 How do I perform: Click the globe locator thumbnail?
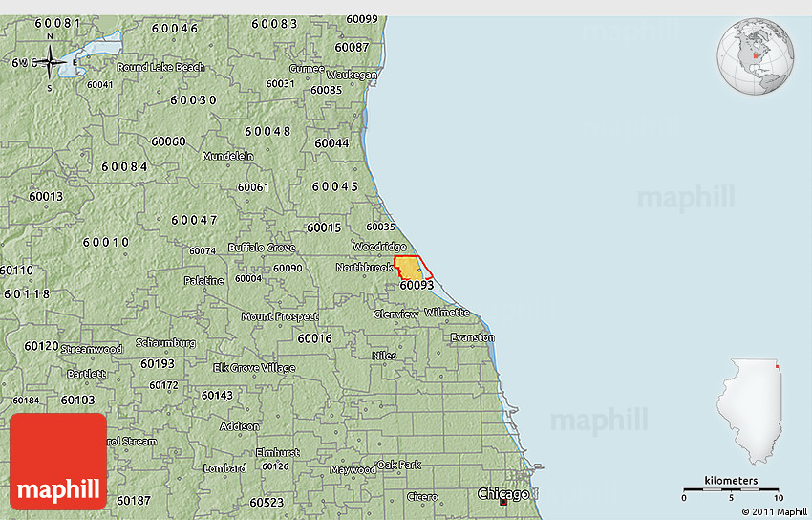(757, 57)
